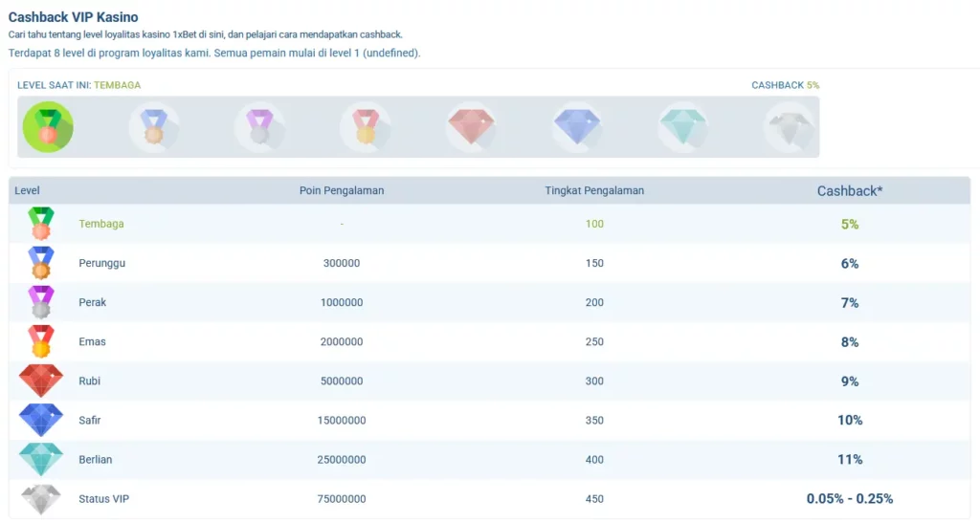Click the Tingkat Pengalaman column header
This screenshot has height=523, width=980.
(x=594, y=190)
